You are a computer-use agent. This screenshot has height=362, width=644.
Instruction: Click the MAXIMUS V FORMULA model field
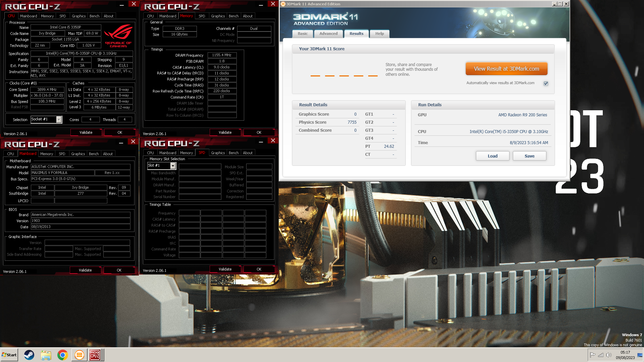coord(62,173)
